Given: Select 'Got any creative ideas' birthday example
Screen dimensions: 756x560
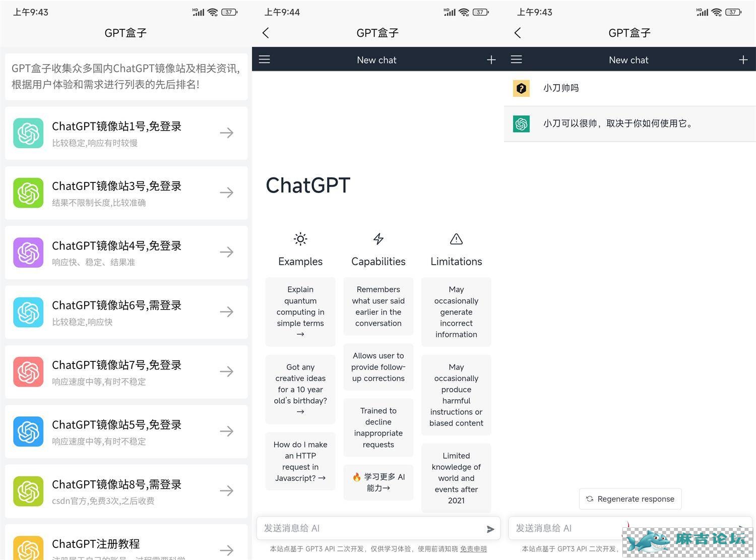Looking at the screenshot, I should click(x=300, y=389).
